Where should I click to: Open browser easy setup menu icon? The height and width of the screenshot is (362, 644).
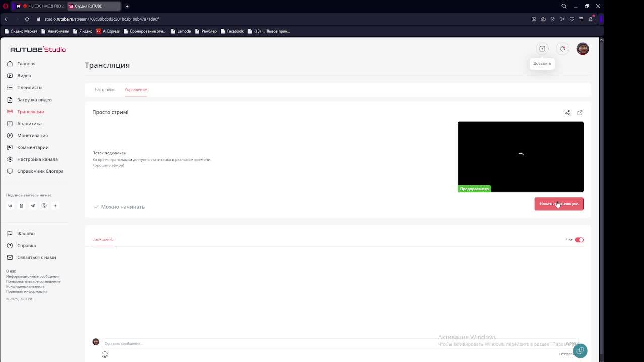(581, 19)
